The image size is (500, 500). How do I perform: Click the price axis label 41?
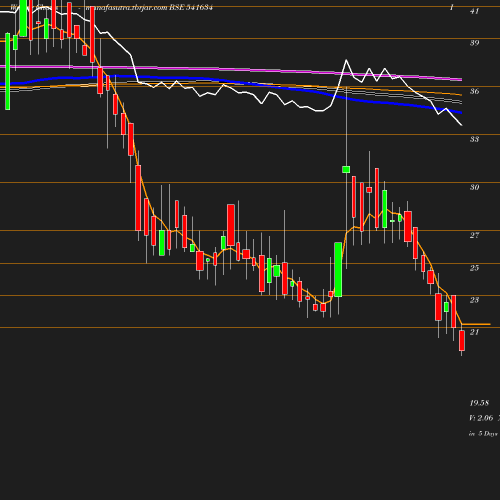(474, 11)
